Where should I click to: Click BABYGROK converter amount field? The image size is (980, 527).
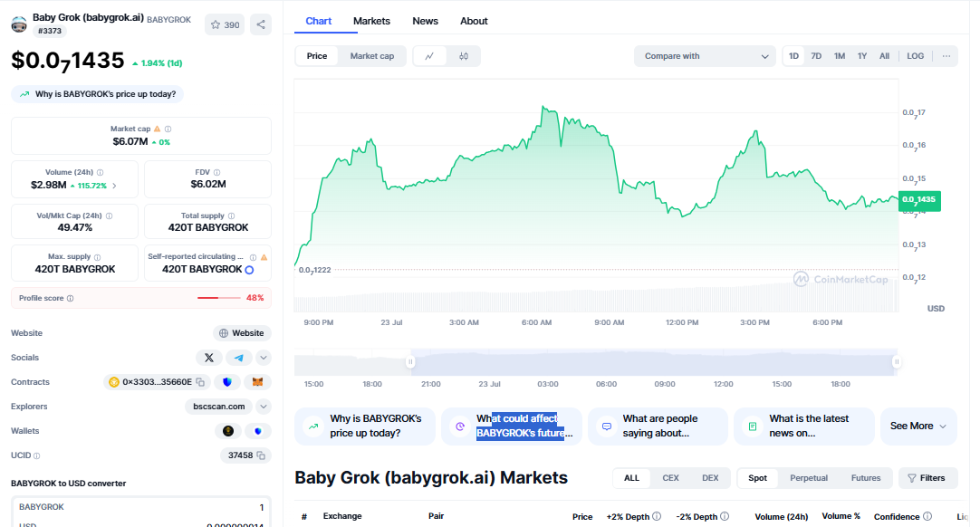coord(140,508)
